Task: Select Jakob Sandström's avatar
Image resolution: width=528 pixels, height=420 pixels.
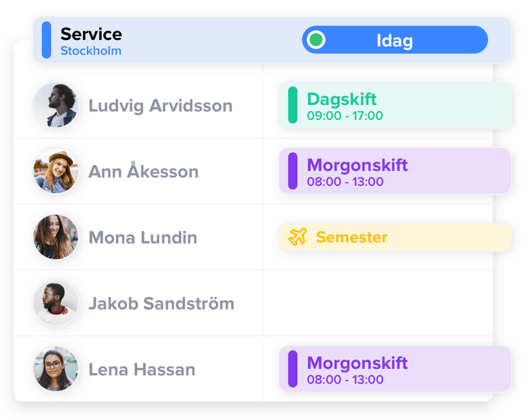Action: [56, 303]
